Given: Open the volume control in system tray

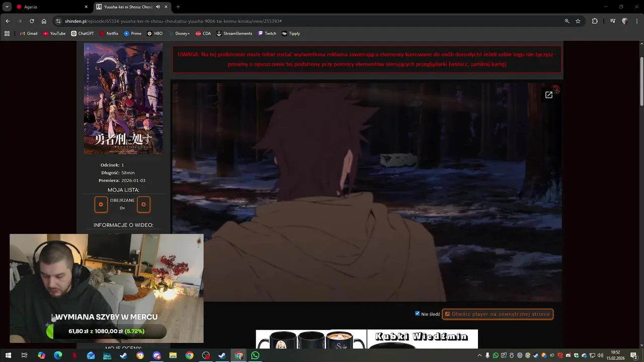Looking at the screenshot, I should tap(600, 355).
